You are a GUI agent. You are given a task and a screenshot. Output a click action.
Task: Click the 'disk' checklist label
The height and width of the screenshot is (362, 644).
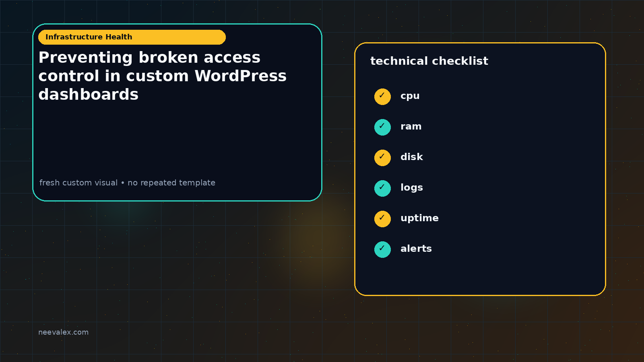point(411,157)
